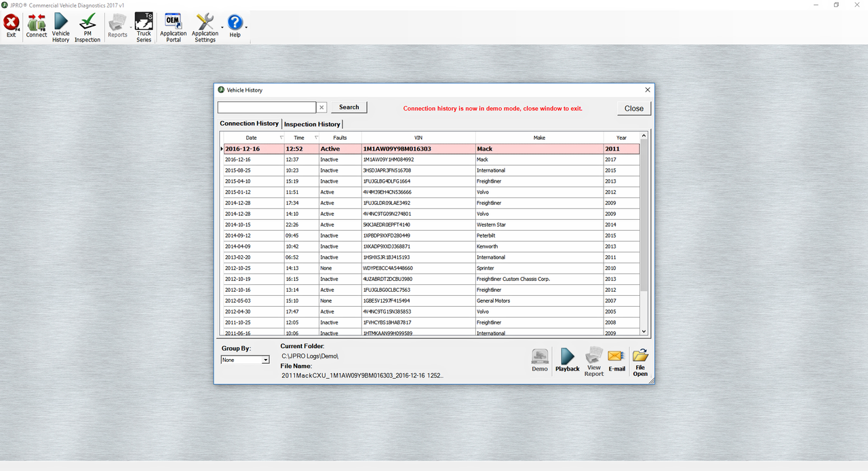Select the row with VIN 1M1AW09Y1HM084992
The width and height of the screenshot is (868, 471).
point(431,159)
